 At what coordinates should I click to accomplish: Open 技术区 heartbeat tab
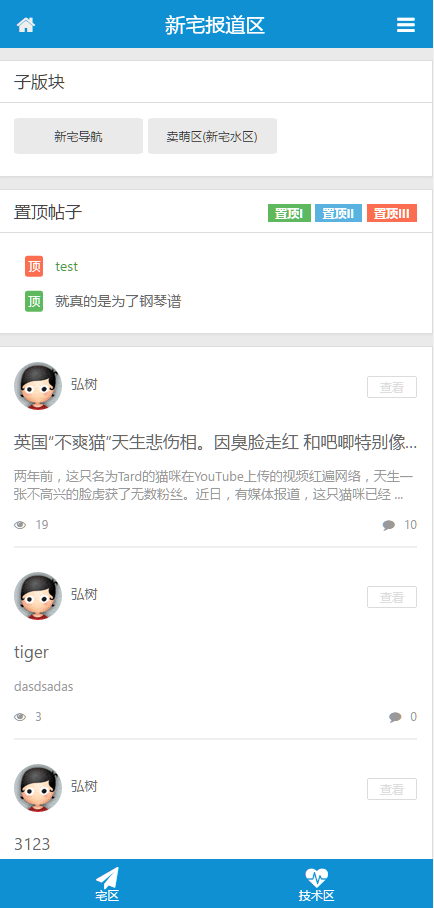316,884
